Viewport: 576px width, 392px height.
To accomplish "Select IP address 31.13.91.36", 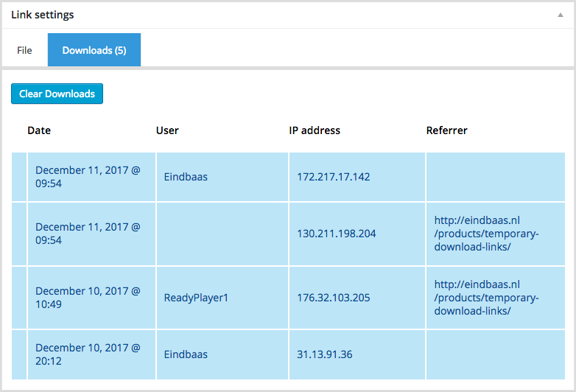I will [324, 354].
